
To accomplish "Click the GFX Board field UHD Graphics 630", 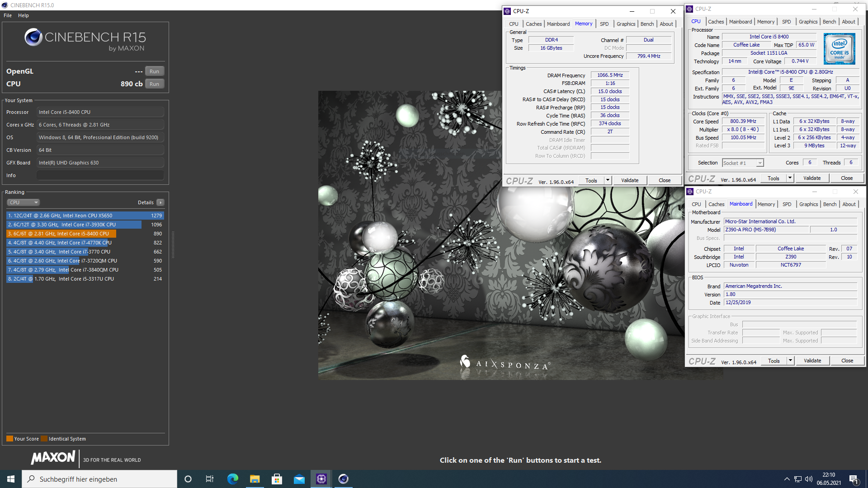I will click(100, 163).
